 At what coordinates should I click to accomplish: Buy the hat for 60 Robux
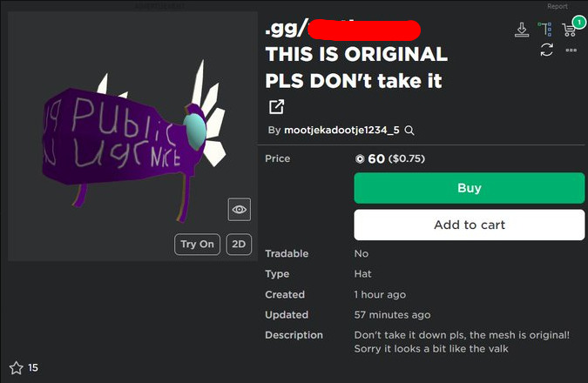coord(470,188)
